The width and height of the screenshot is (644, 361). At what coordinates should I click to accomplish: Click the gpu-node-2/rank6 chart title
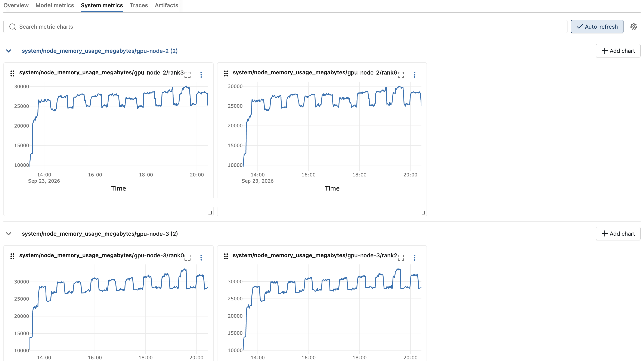pos(315,73)
